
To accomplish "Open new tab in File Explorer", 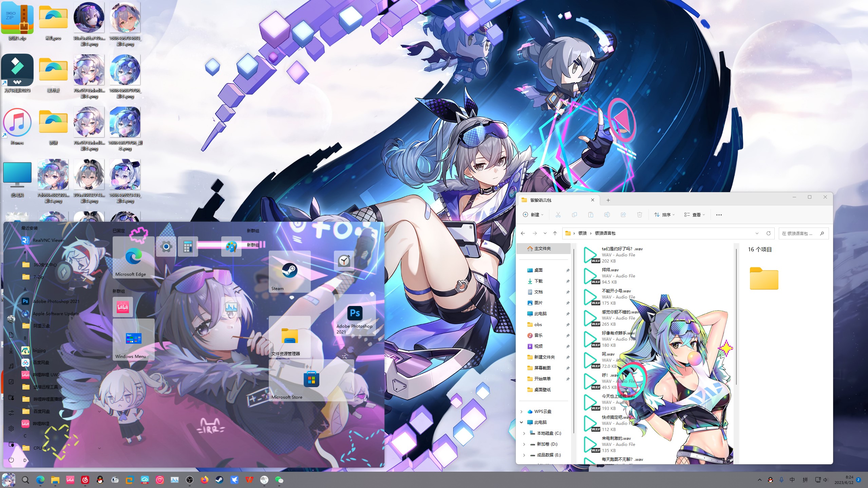I will pos(608,200).
